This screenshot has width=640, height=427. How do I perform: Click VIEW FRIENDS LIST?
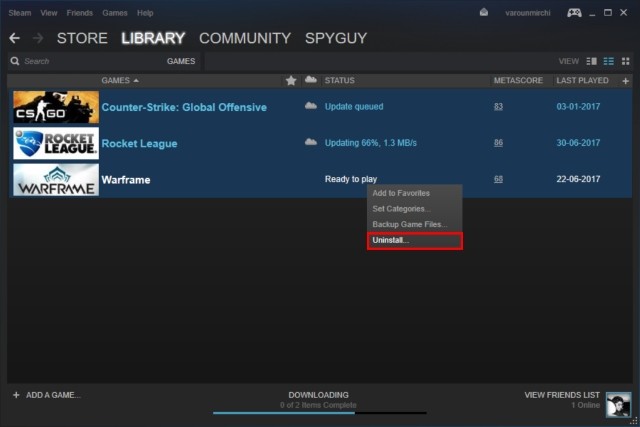562,395
